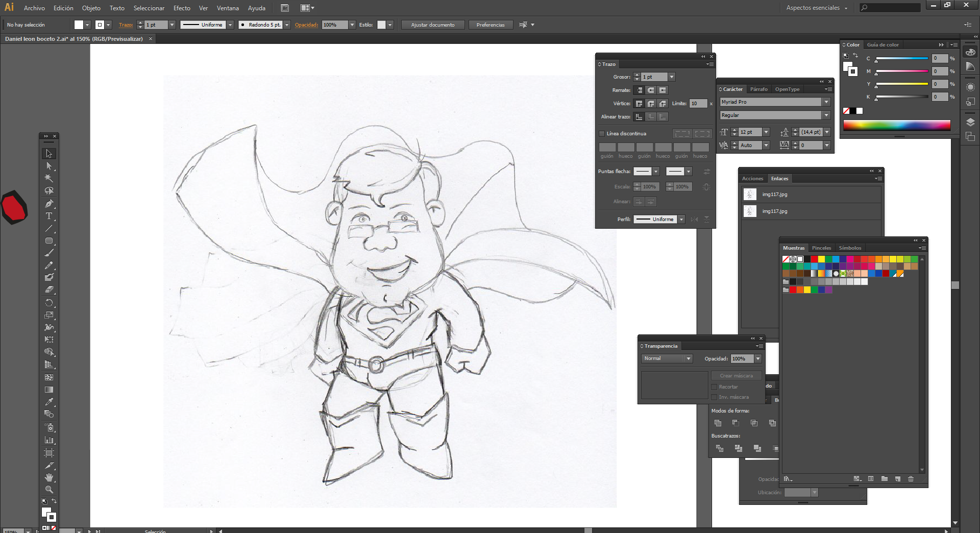Image resolution: width=980 pixels, height=533 pixels.
Task: Switch to the Pinceles tab
Action: point(821,248)
